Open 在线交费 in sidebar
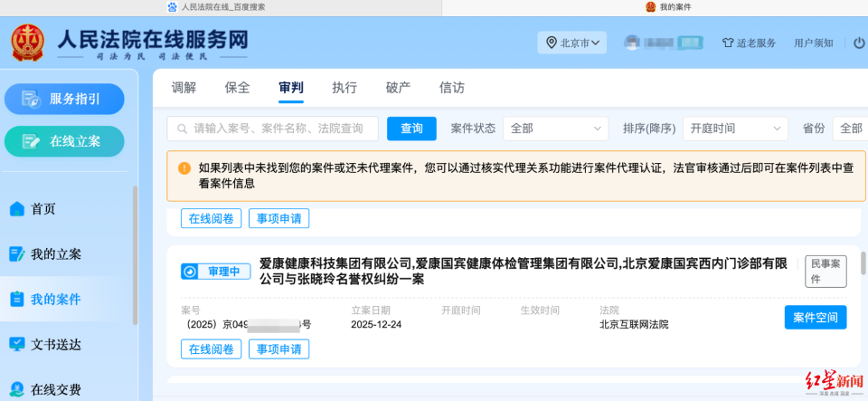 [56, 390]
